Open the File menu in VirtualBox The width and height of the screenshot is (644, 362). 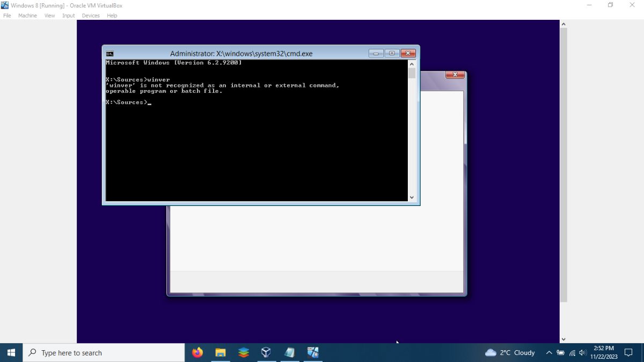click(x=7, y=16)
